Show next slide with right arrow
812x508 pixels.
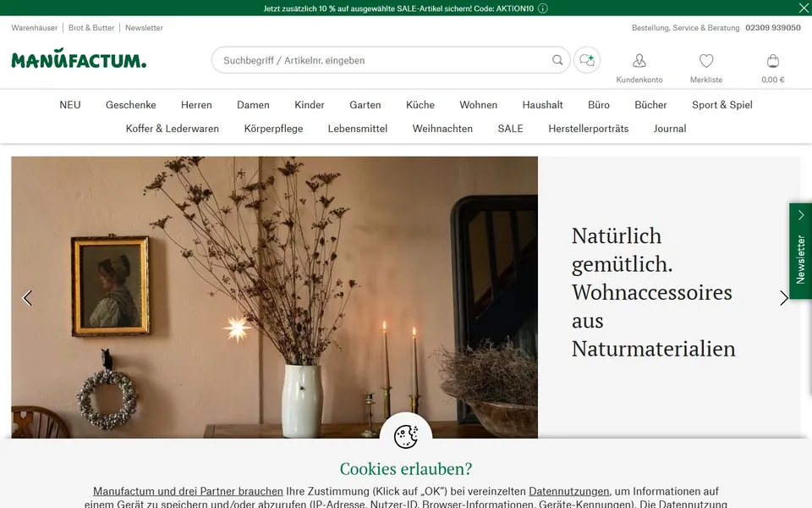(x=784, y=298)
